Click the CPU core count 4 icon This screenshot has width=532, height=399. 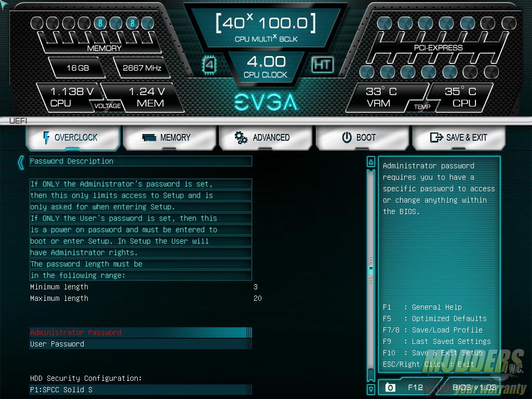point(209,64)
